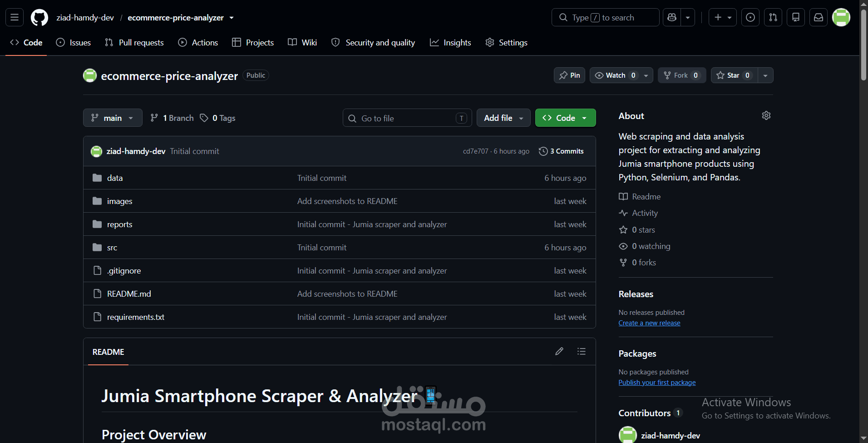Open user profile avatar menu
Screen dimensions: 868x443
tap(841, 17)
